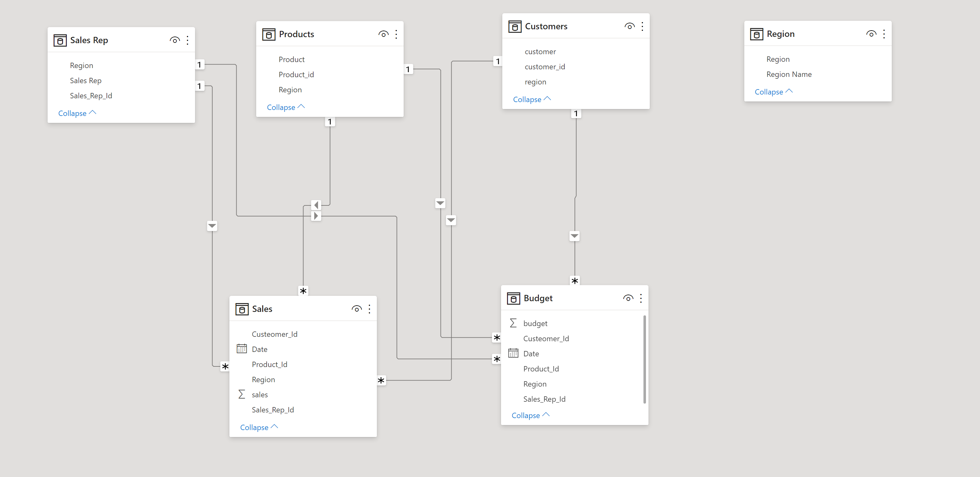The height and width of the screenshot is (477, 980).
Task: Collapse the Region table card
Action: pos(773,92)
